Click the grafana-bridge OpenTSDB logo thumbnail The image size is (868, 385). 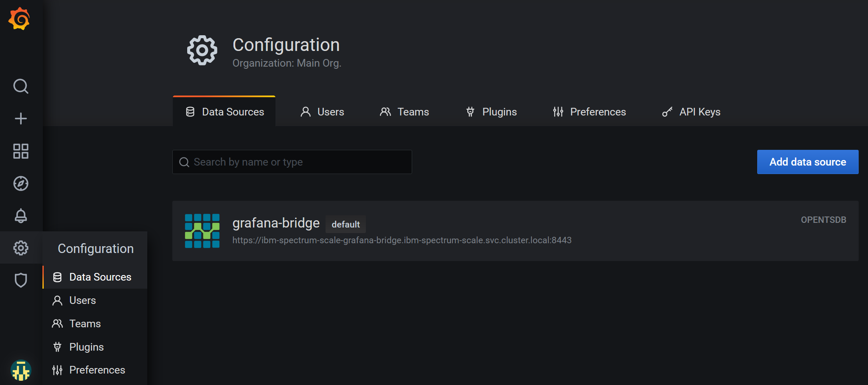(202, 231)
